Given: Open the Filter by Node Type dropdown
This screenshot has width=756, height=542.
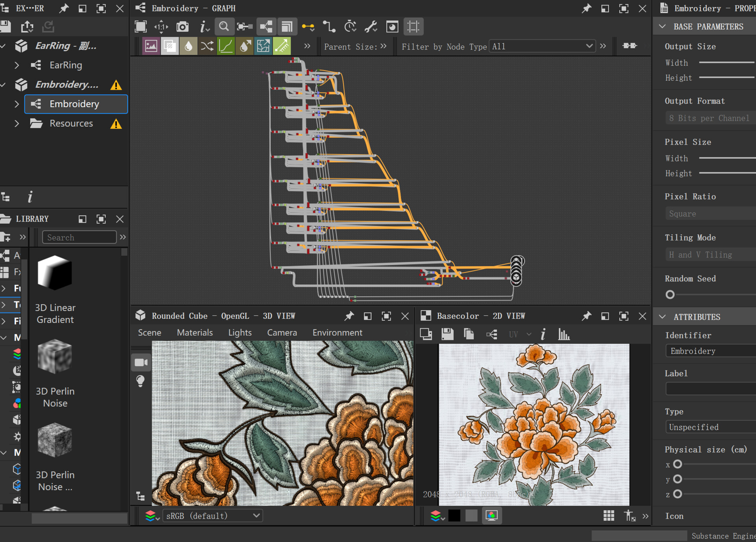Looking at the screenshot, I should pos(542,46).
